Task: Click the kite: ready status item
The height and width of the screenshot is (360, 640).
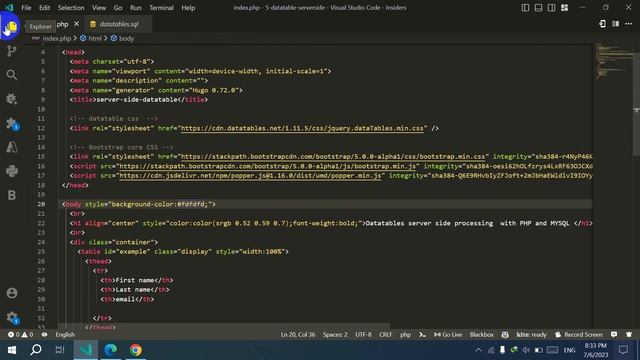Action: pyautogui.click(x=531, y=334)
